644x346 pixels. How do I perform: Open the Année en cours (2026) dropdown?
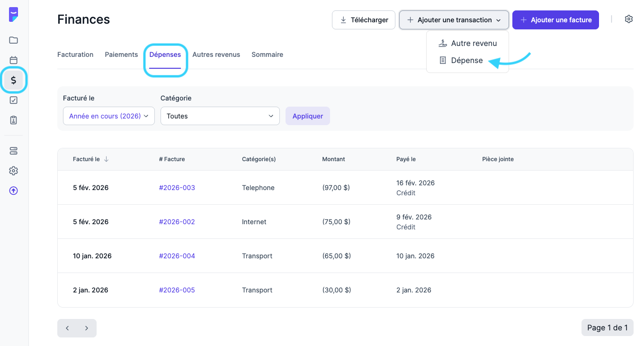(109, 116)
